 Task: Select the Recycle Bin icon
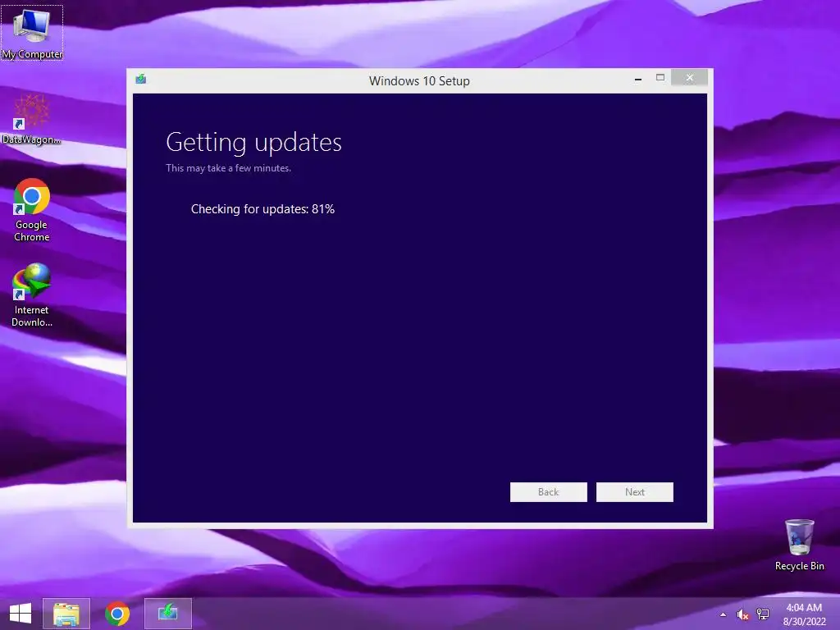[x=799, y=545]
